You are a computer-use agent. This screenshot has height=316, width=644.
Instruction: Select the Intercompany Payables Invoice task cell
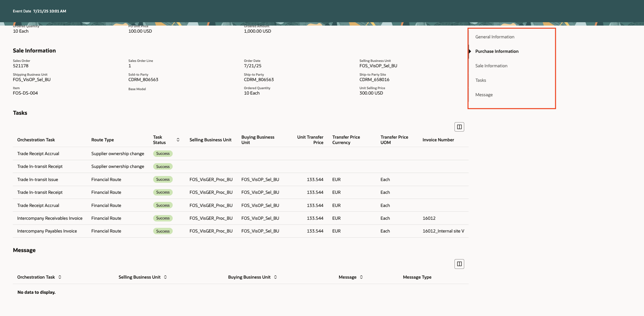point(47,231)
